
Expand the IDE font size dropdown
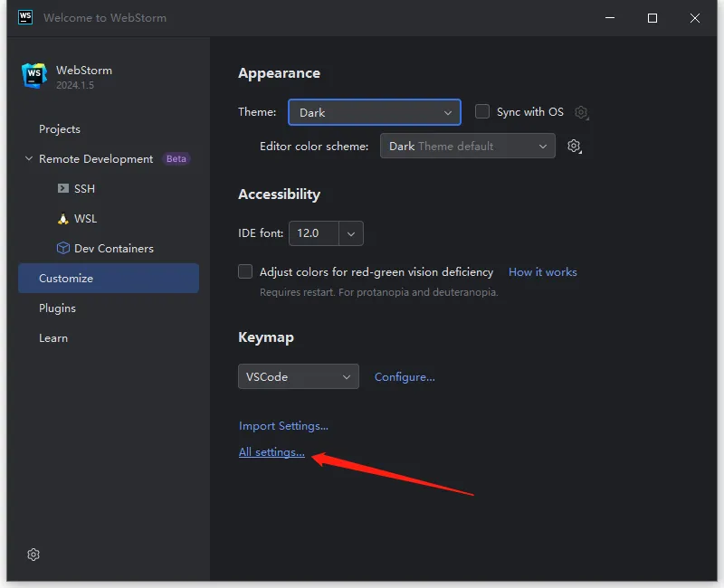(351, 233)
